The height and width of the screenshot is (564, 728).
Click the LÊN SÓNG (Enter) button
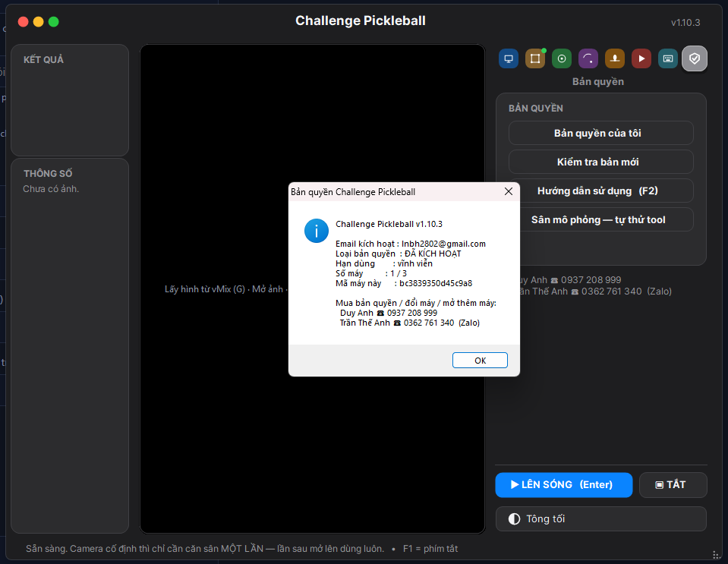(563, 484)
